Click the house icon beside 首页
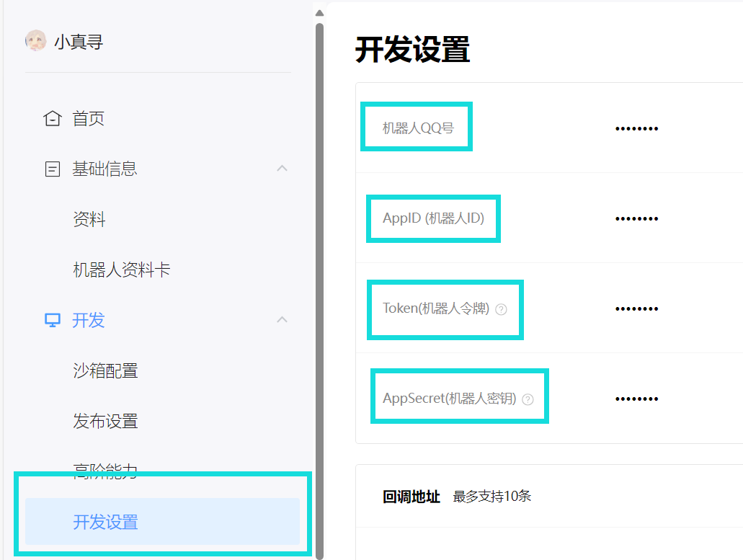This screenshot has height=560, width=743. click(52, 118)
